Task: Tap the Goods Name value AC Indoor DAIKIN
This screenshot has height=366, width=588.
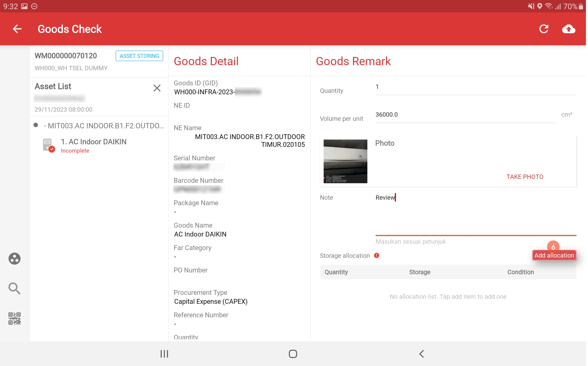Action: 201,235
